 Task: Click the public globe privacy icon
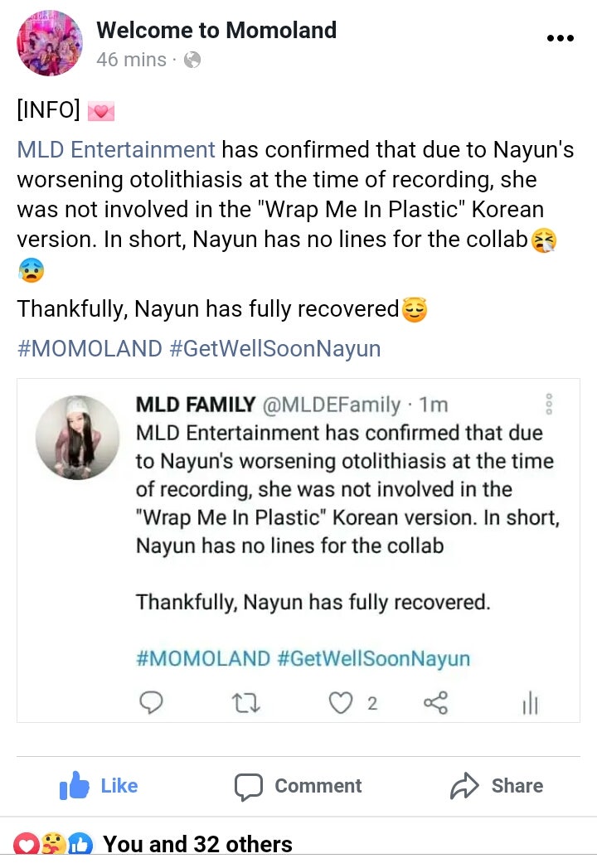click(x=192, y=60)
